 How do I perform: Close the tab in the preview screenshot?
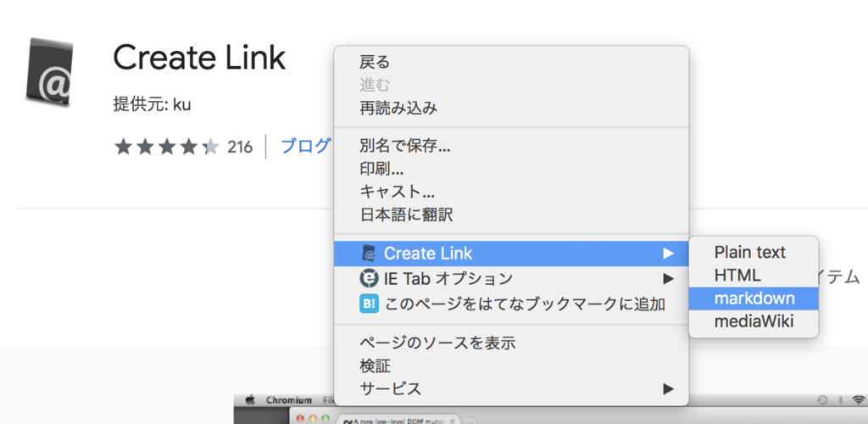pos(453,421)
